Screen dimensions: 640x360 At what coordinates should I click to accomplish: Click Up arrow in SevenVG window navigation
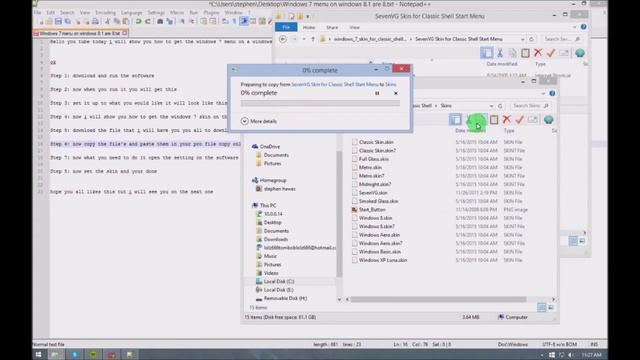313,39
